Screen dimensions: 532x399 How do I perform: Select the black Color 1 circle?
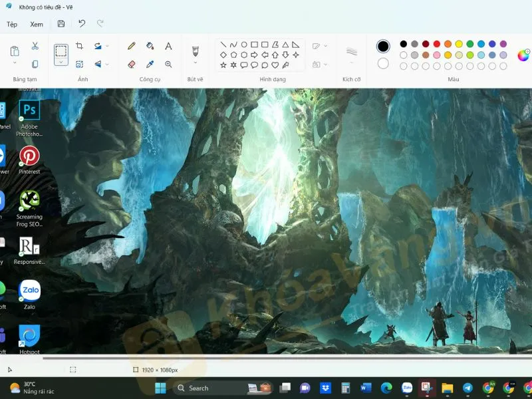click(x=383, y=46)
